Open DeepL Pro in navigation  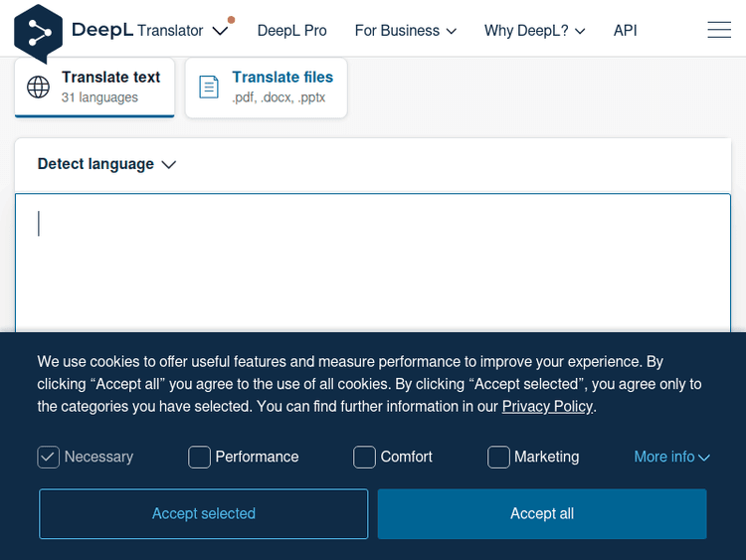(291, 31)
